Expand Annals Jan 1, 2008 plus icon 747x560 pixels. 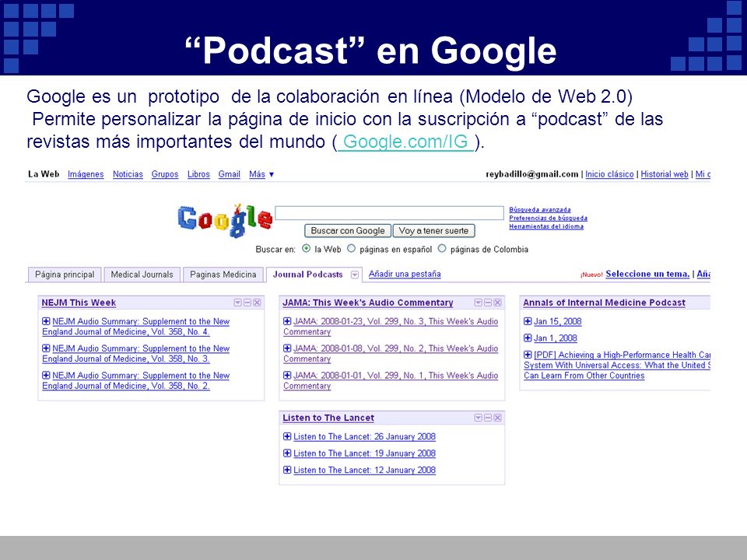click(x=528, y=338)
